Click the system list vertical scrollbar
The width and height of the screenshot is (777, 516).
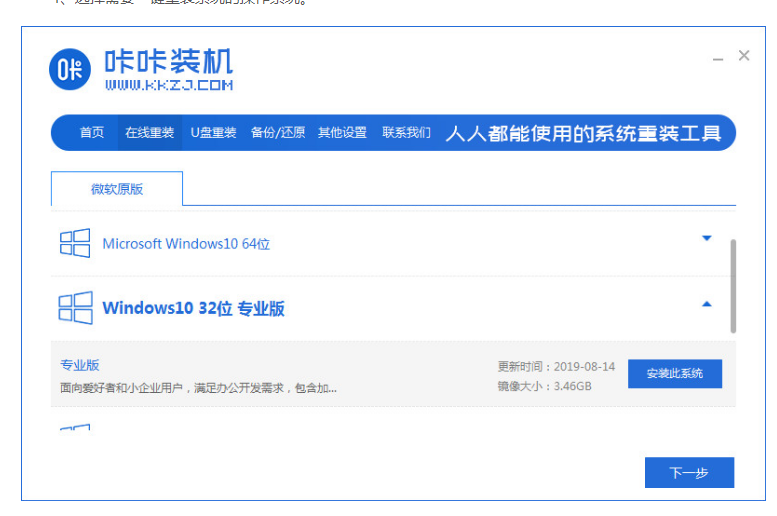(x=733, y=285)
